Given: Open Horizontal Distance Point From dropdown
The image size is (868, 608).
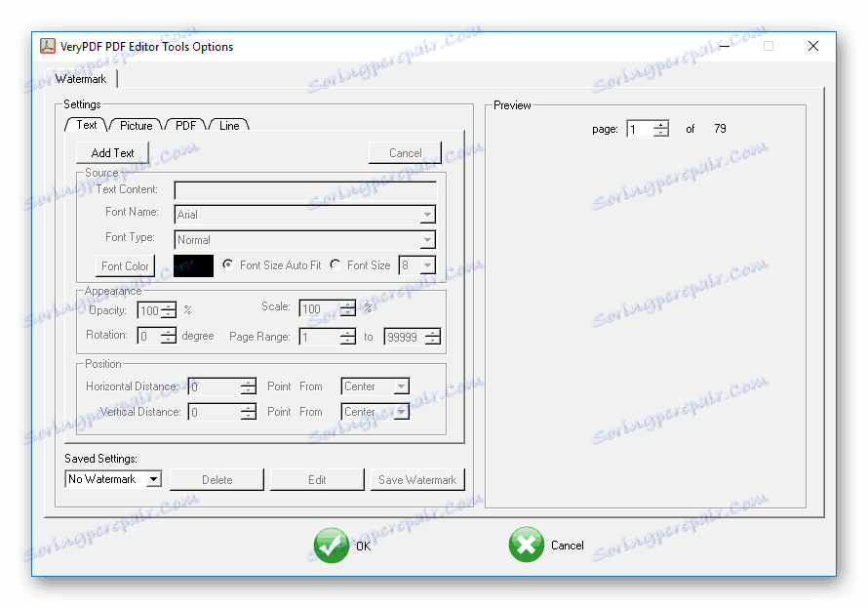Looking at the screenshot, I should (x=402, y=386).
